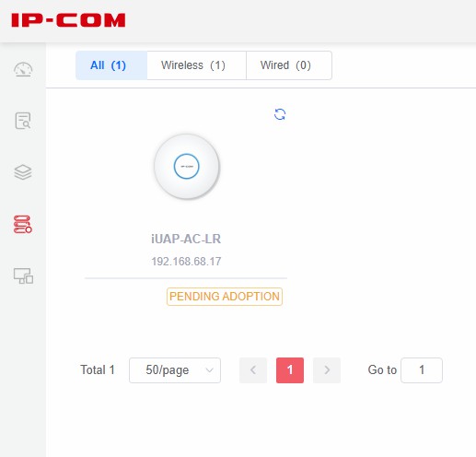Click the iUAP-AC-LR device name
Image resolution: width=476 pixels, height=457 pixels.
186,239
